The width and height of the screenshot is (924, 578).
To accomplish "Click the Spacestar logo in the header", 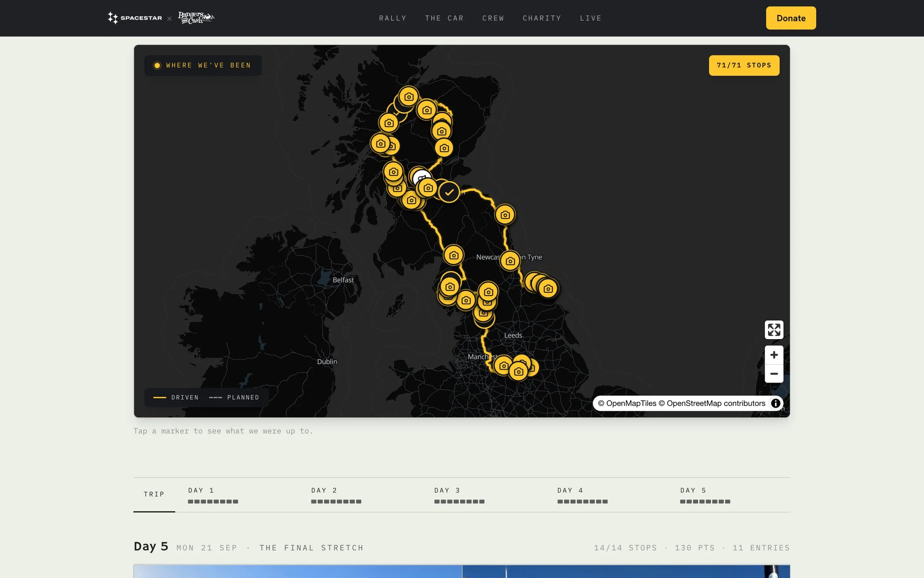I will (135, 18).
